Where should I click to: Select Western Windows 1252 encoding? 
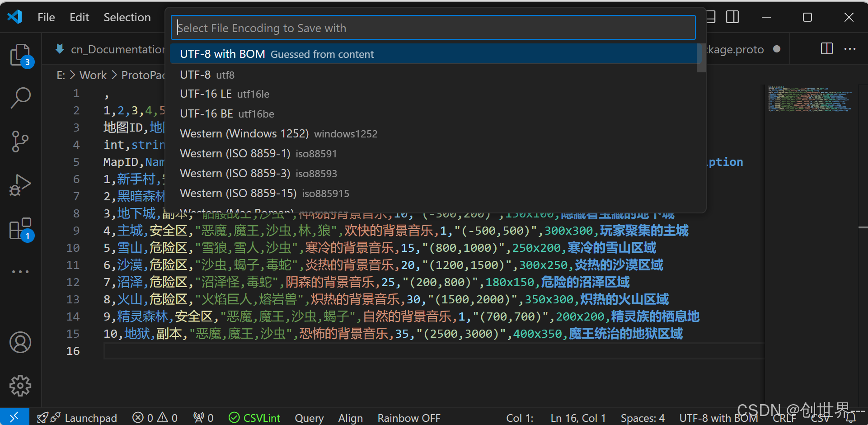pos(433,133)
